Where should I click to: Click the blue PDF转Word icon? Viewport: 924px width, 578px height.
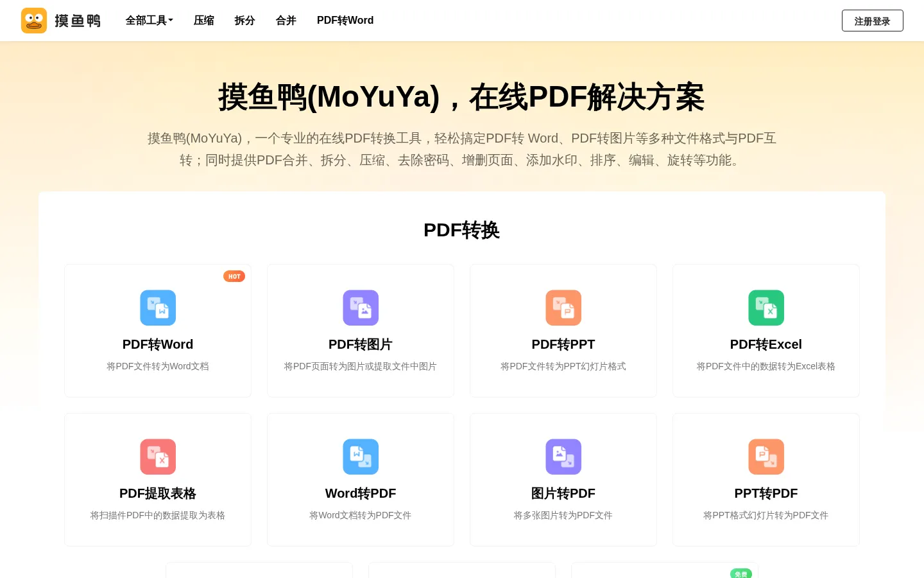click(x=158, y=308)
